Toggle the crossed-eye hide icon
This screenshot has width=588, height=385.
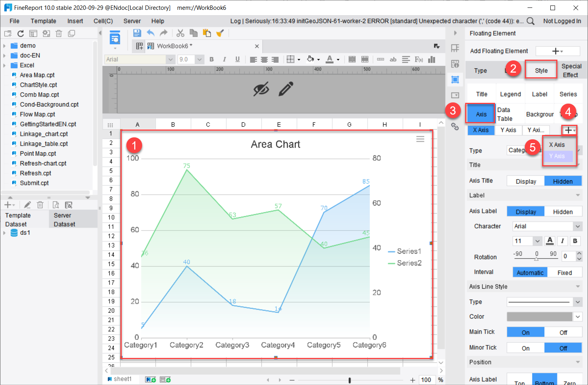click(261, 89)
